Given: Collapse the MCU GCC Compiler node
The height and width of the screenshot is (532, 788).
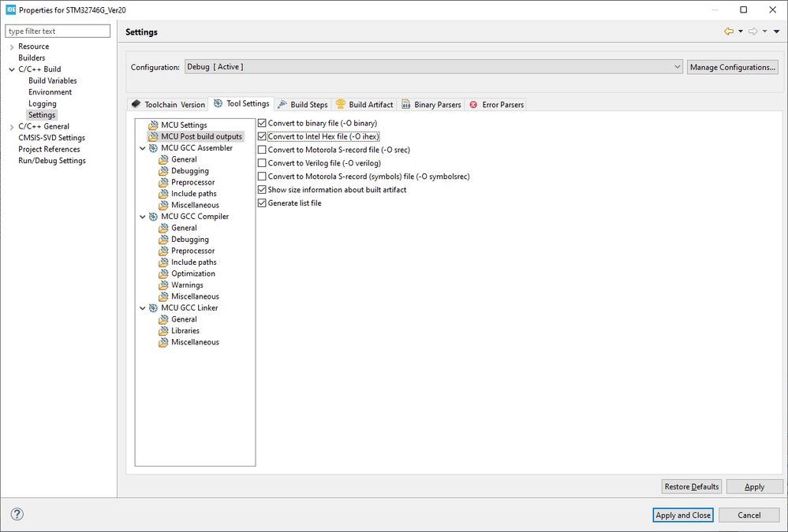Looking at the screenshot, I should pos(143,217).
